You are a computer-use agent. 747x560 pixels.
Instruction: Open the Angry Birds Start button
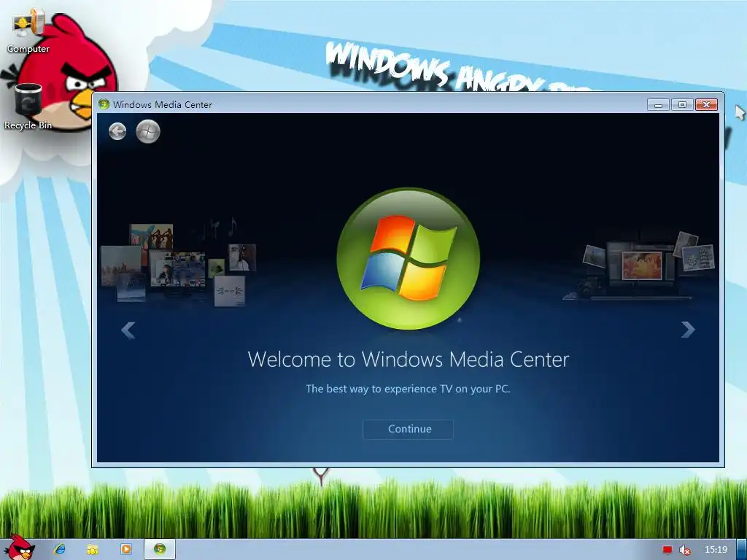click(x=19, y=548)
